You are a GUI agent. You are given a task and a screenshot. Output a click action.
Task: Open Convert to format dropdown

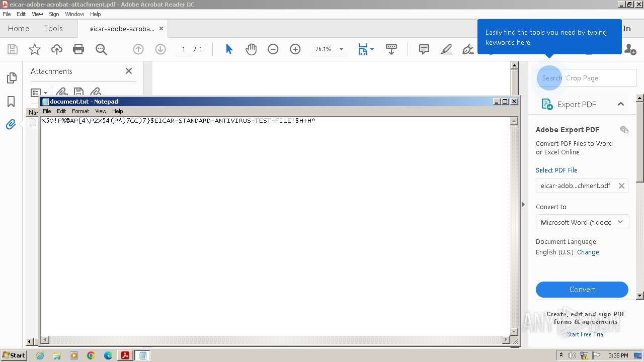582,222
